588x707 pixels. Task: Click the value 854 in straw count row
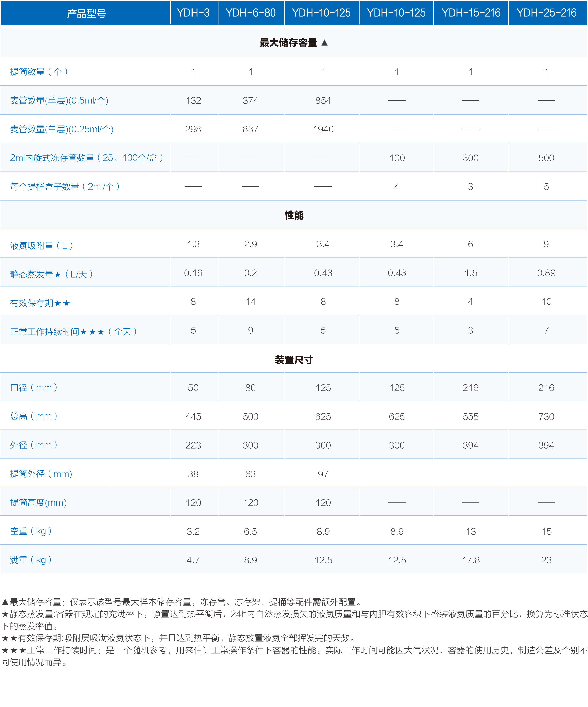pyautogui.click(x=323, y=100)
